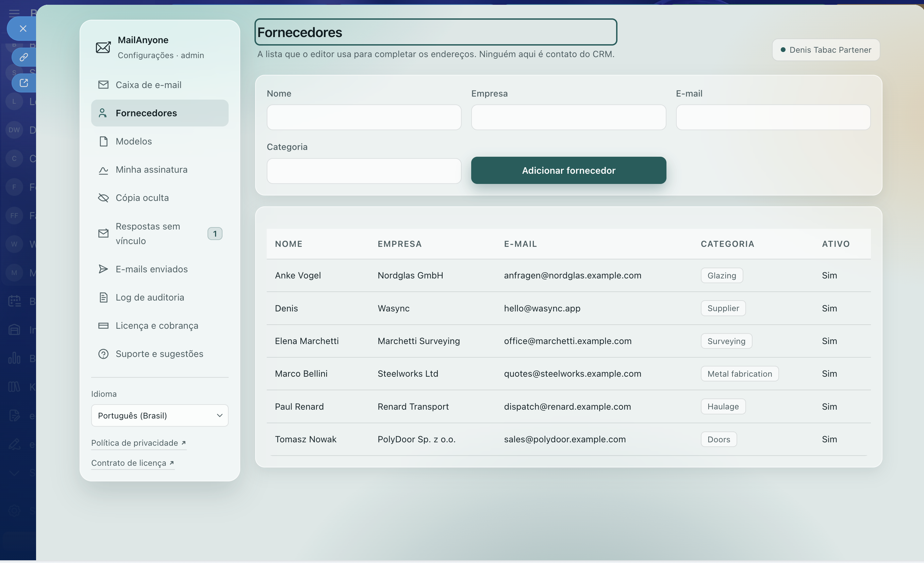
Task: Click the blue open-in-new-window icon button
Action: pos(23,83)
